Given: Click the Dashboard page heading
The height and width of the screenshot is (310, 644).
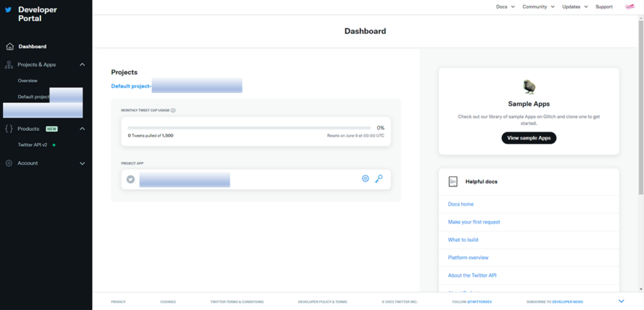Looking at the screenshot, I should click(365, 31).
